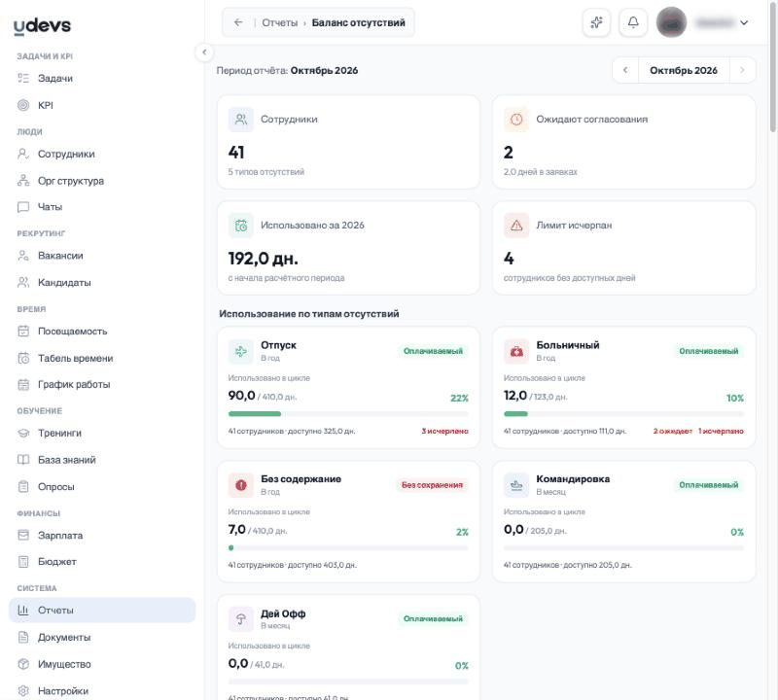Click the Зарплата sidebar icon
The image size is (778, 700).
(x=23, y=536)
